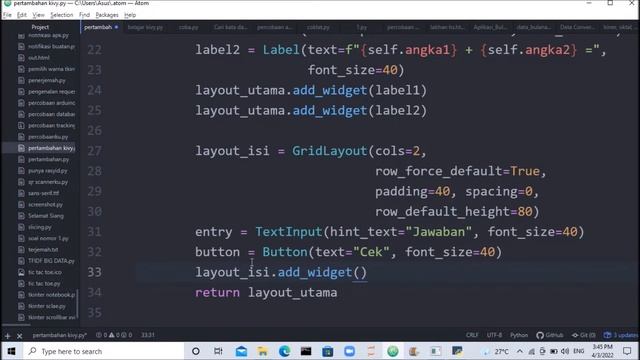This screenshot has height=360, width=640.
Task: Open the Windows Start menu
Action: point(11,351)
